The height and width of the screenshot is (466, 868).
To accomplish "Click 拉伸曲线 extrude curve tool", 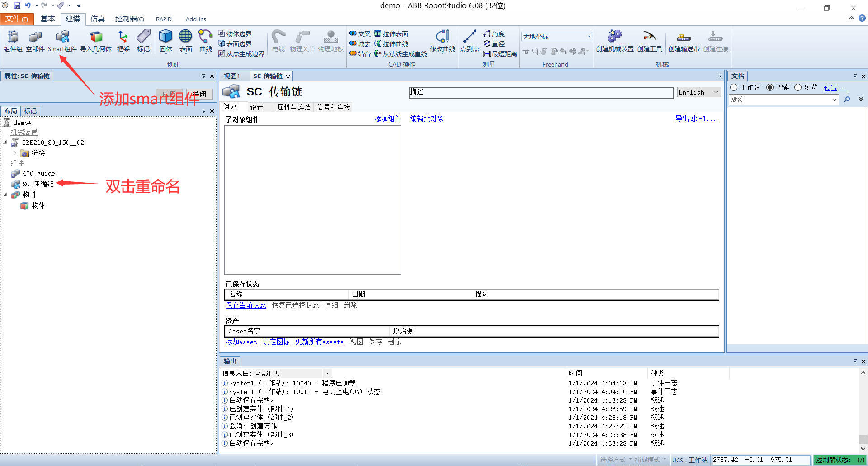I will point(392,44).
